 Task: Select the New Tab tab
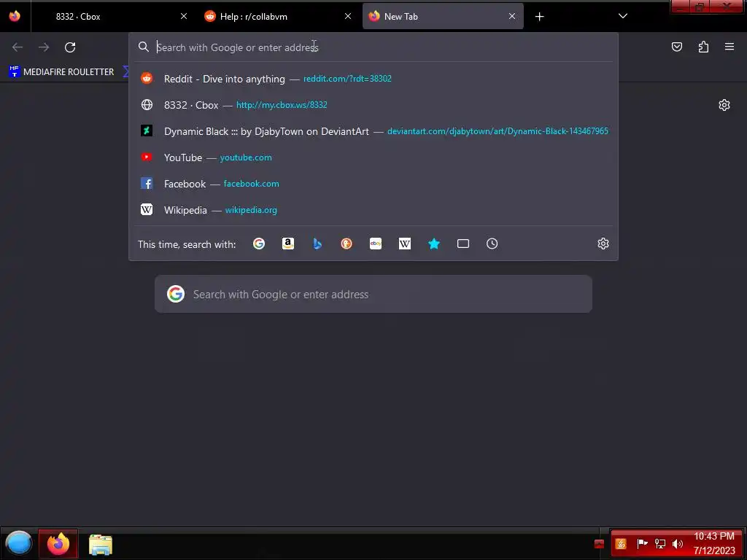pos(443,17)
